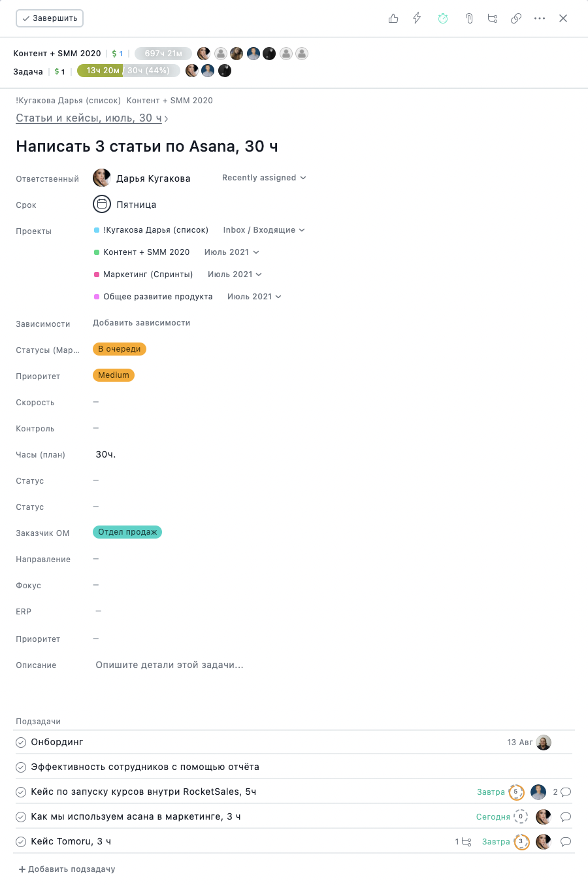
Task: Expand the Recently assigned dropdown
Action: (x=264, y=178)
